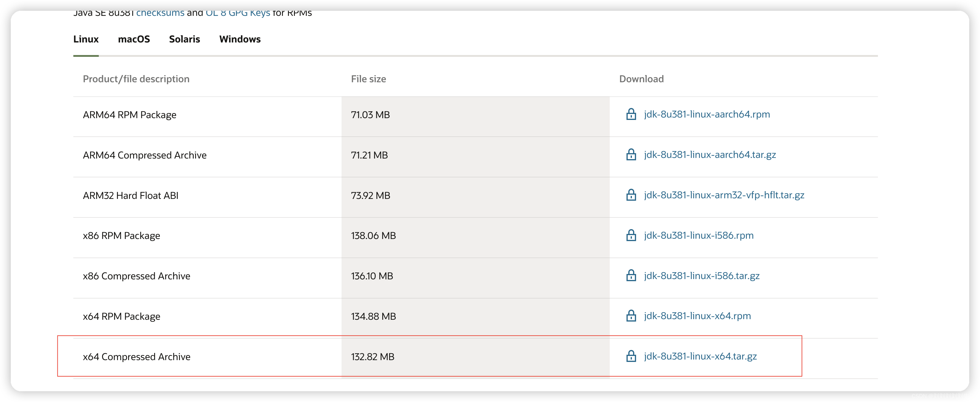Select the 'x64 Compressed Archive' description

tap(136, 357)
